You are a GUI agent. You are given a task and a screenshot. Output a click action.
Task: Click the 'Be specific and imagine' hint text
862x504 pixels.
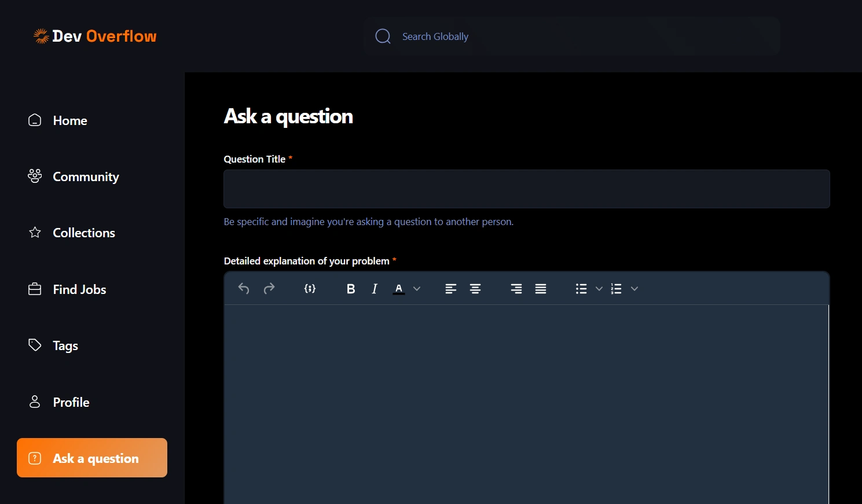click(x=369, y=222)
